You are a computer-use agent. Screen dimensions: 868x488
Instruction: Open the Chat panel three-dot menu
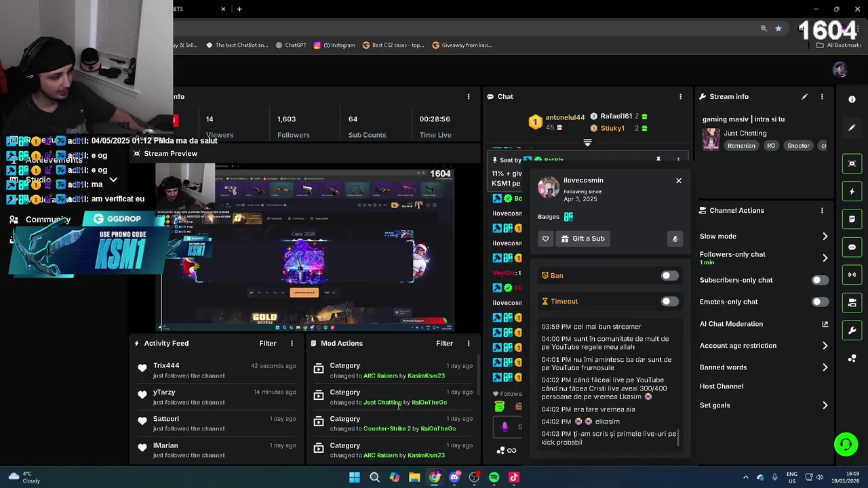pyautogui.click(x=680, y=97)
